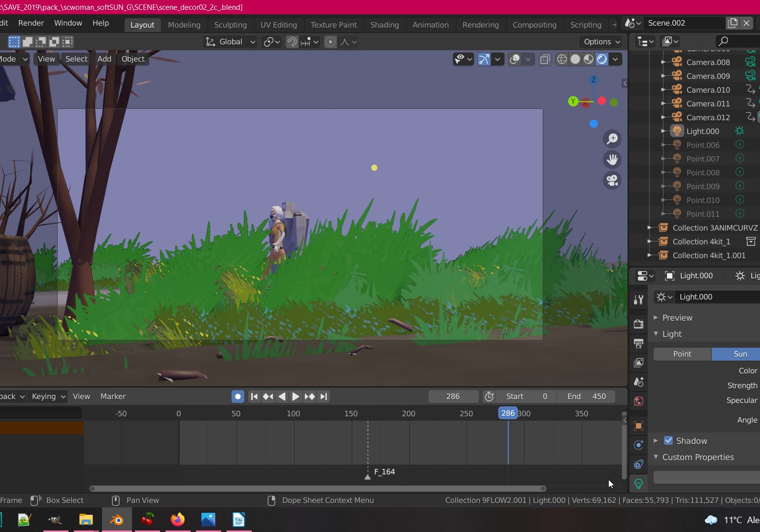Screen dimensions: 760x532
Task: Select the Point light type button
Action: pyautogui.click(x=682, y=354)
